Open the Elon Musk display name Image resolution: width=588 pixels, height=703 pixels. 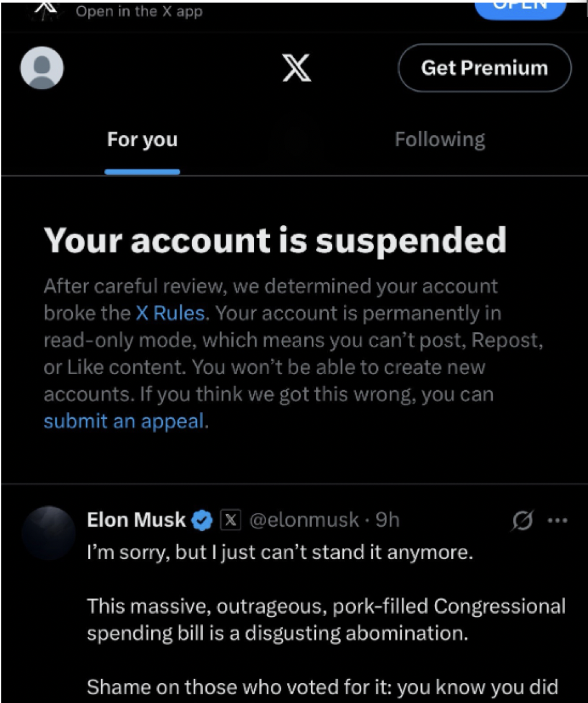[x=136, y=520]
